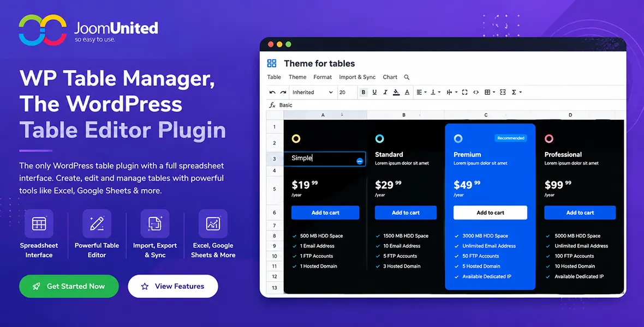The height and width of the screenshot is (327, 644).
Task: Click the white Add to cart Premium button
Action: 491,213
